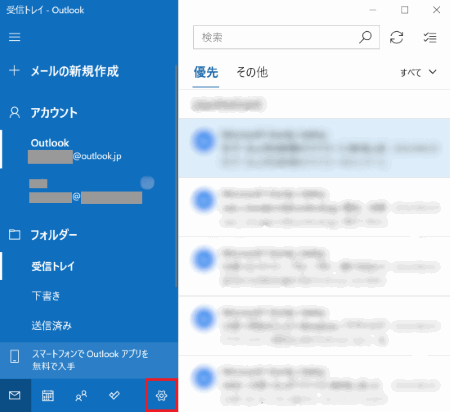Screen dimensions: 450x412
Task: Click the left pane vertical scrollbar
Action: coord(176,176)
